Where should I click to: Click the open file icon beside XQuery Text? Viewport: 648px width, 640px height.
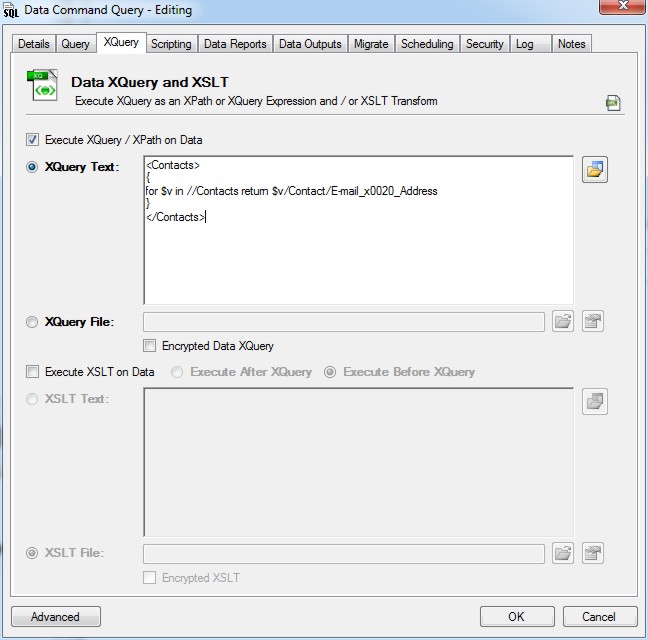tap(595, 170)
